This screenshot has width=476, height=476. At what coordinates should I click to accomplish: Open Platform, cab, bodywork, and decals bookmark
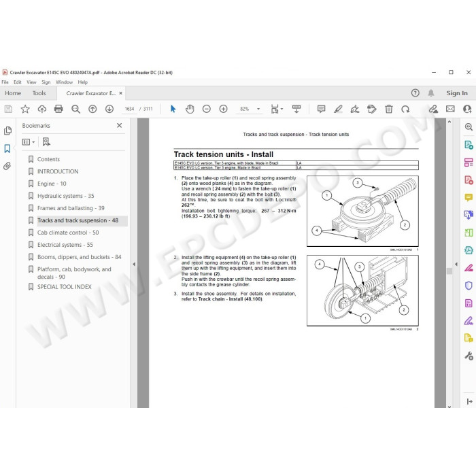point(74,273)
